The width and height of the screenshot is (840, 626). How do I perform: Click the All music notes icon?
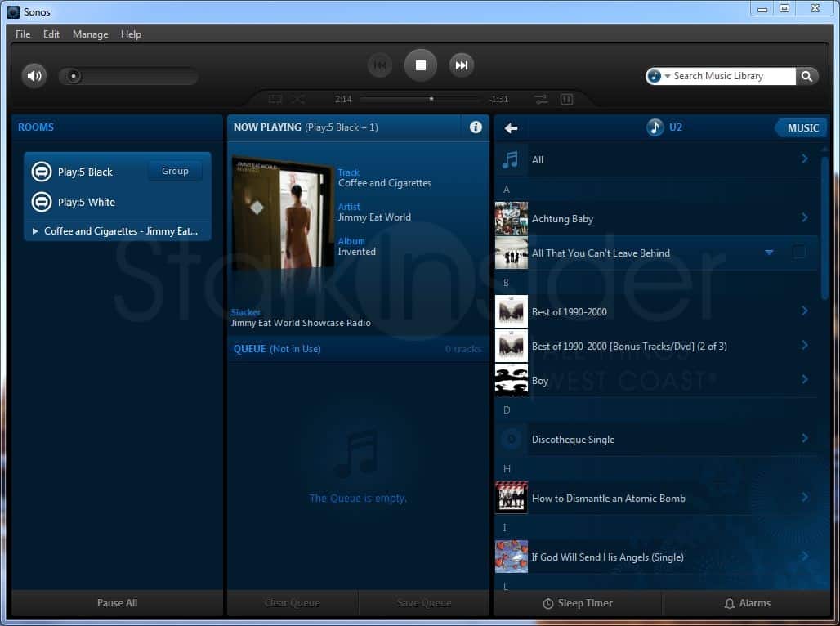click(511, 159)
